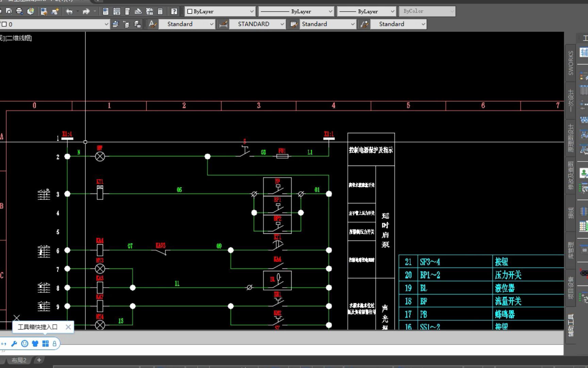The height and width of the screenshot is (368, 588).
Task: Click the Help question mark icon
Action: coord(174,11)
